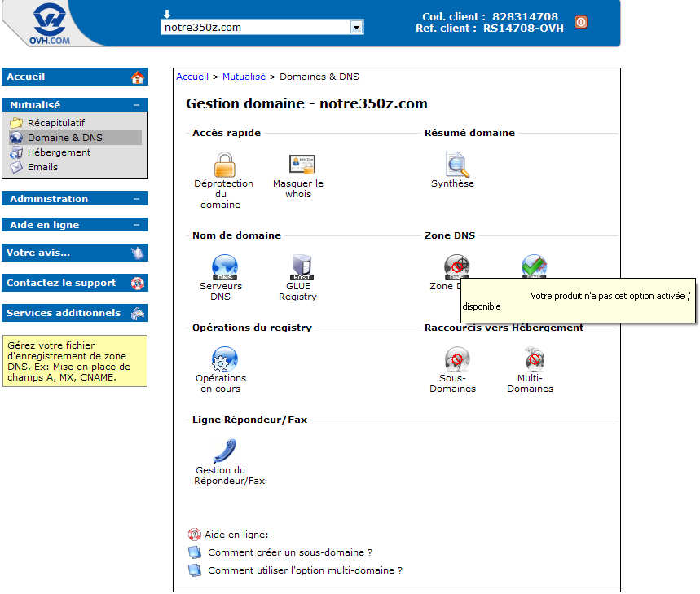The image size is (700, 594).
Task: Click the GLUE Registry label
Action: click(297, 292)
